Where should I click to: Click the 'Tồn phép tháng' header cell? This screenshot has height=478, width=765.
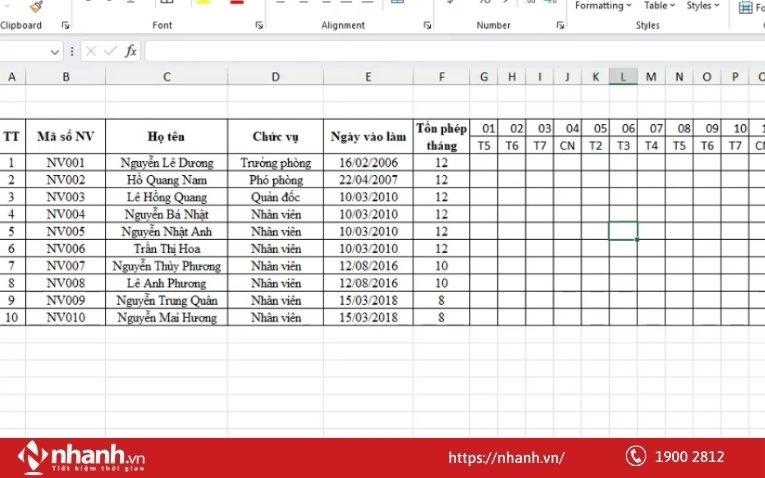coord(442,137)
